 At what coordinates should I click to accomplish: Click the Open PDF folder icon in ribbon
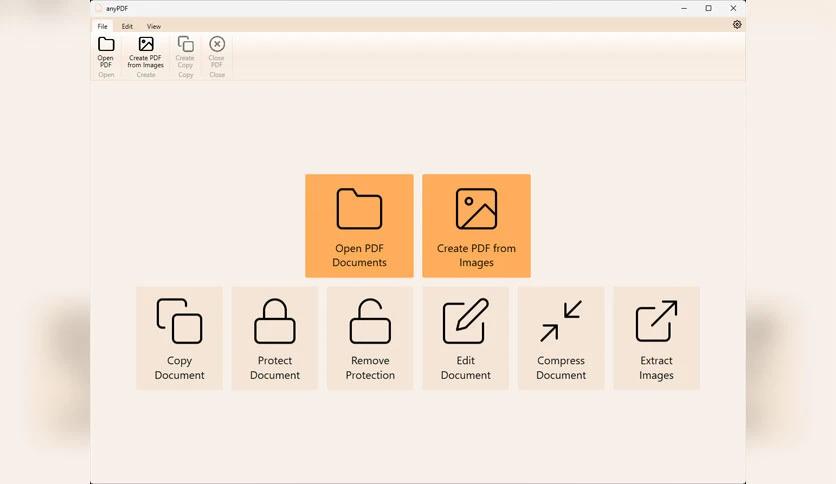pyautogui.click(x=106, y=44)
